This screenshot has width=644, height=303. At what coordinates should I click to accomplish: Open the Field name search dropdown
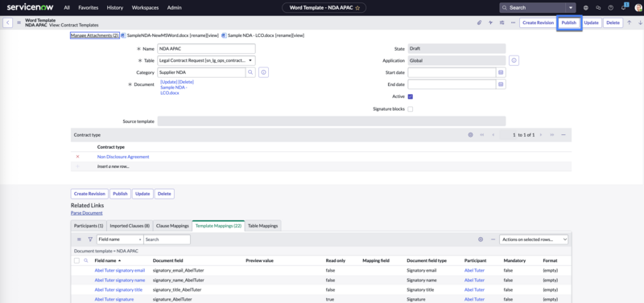coord(120,240)
